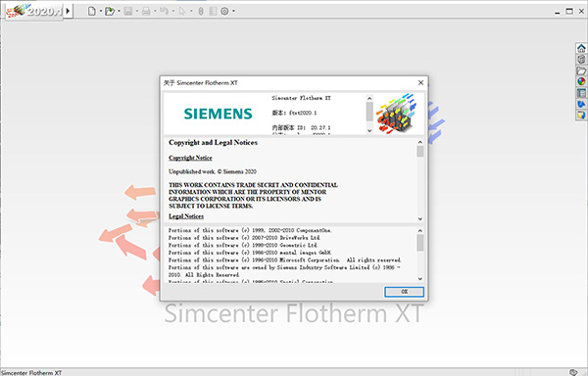Click the Portions of this software Geometric Ltd line
The image size is (588, 376).
click(243, 246)
